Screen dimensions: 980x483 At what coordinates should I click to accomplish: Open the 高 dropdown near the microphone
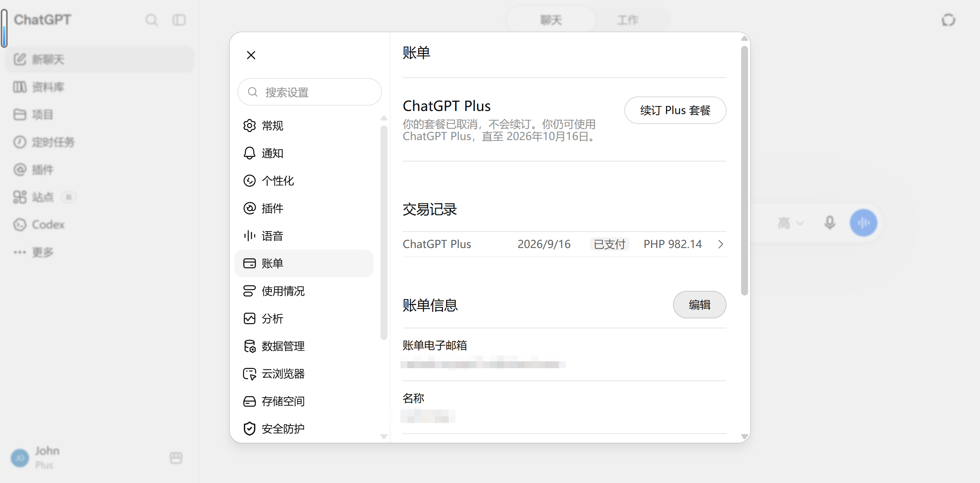click(x=790, y=223)
